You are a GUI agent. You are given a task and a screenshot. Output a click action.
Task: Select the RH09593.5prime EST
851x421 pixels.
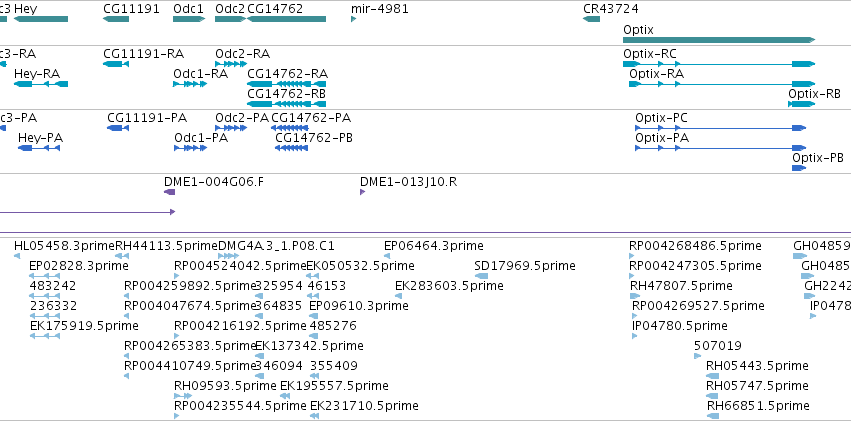point(183,396)
